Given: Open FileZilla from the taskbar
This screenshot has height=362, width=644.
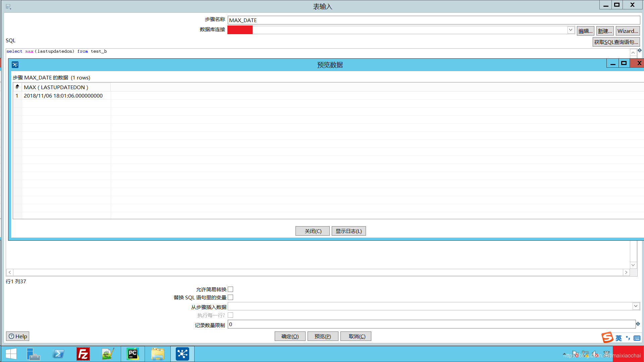Looking at the screenshot, I should coord(83,354).
